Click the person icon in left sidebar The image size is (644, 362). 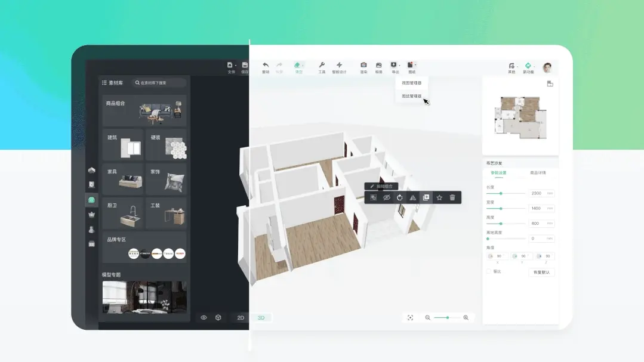click(91, 230)
